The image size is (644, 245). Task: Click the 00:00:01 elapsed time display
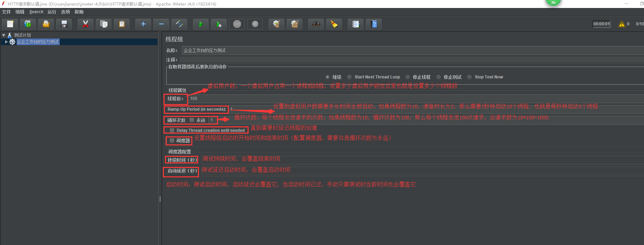(x=601, y=24)
